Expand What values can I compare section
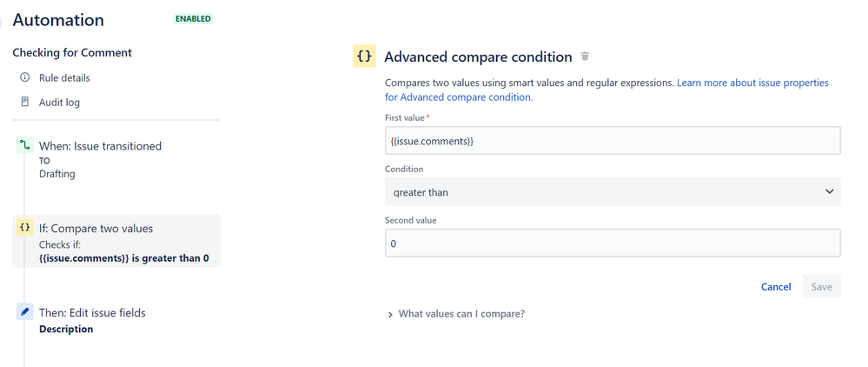Viewport: 868px width, 367px height. pos(461,314)
